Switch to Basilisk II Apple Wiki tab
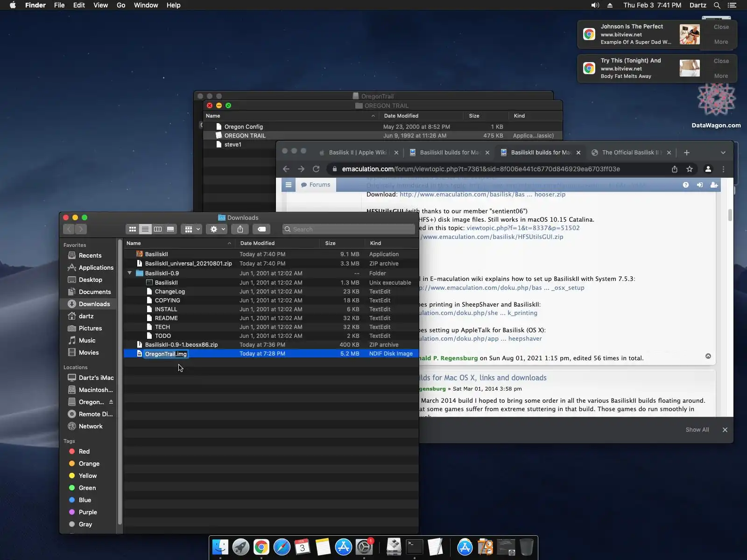The height and width of the screenshot is (560, 747). tap(358, 153)
